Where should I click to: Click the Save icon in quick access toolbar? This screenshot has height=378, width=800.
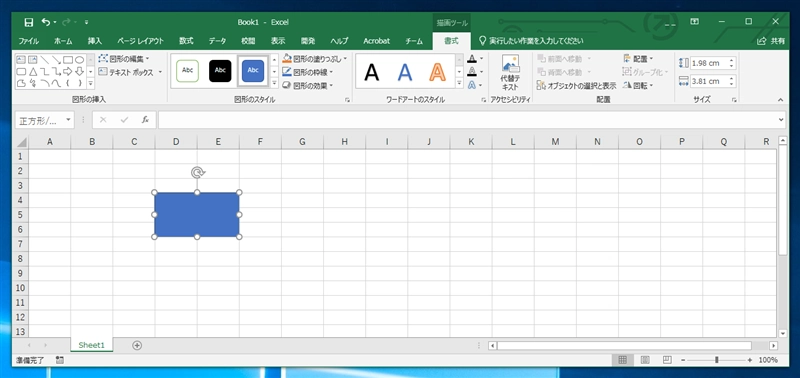[x=29, y=22]
